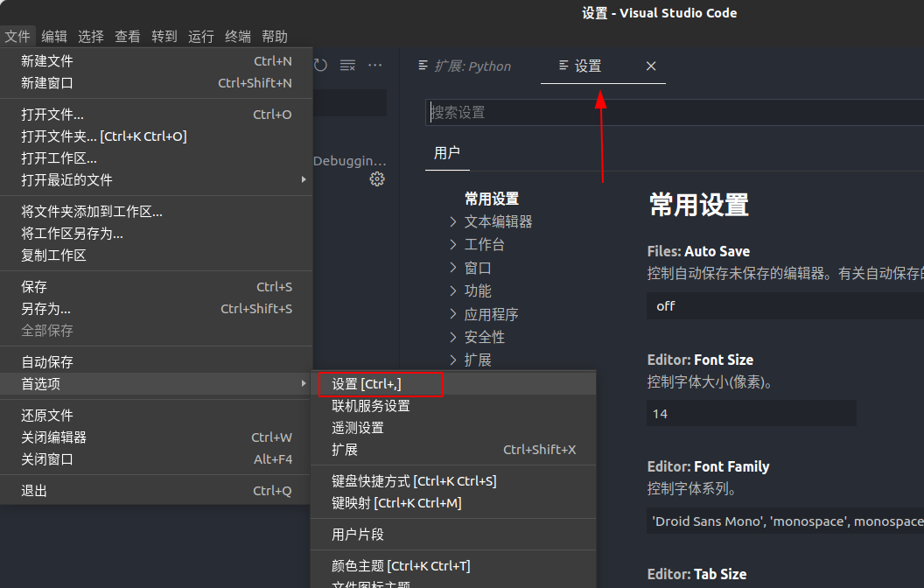Open the Extensions view more actions menu
This screenshot has height=588, width=924.
pyautogui.click(x=374, y=64)
